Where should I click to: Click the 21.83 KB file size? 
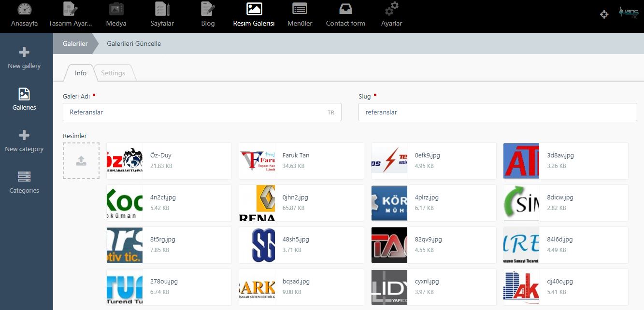(161, 166)
